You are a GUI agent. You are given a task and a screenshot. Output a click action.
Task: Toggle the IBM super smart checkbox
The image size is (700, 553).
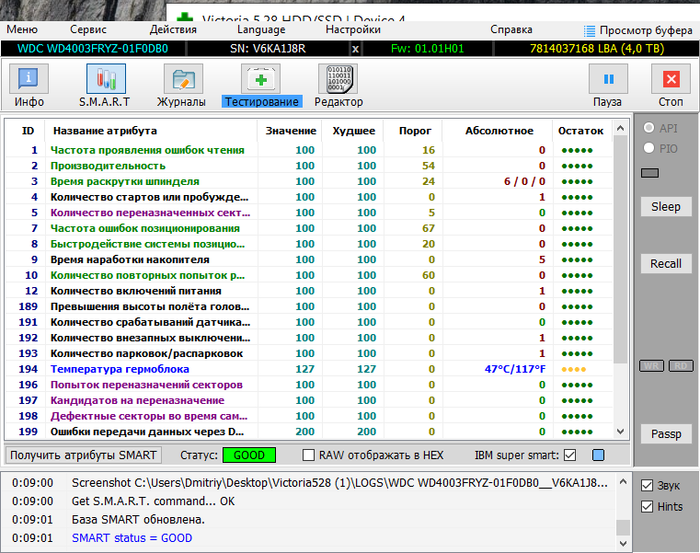coord(570,455)
